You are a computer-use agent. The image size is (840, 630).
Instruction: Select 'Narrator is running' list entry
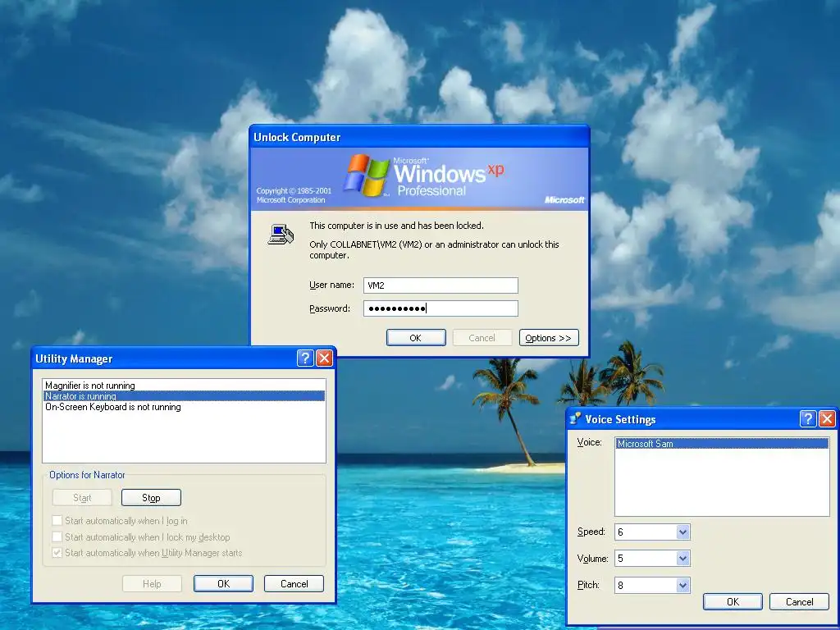tap(184, 396)
